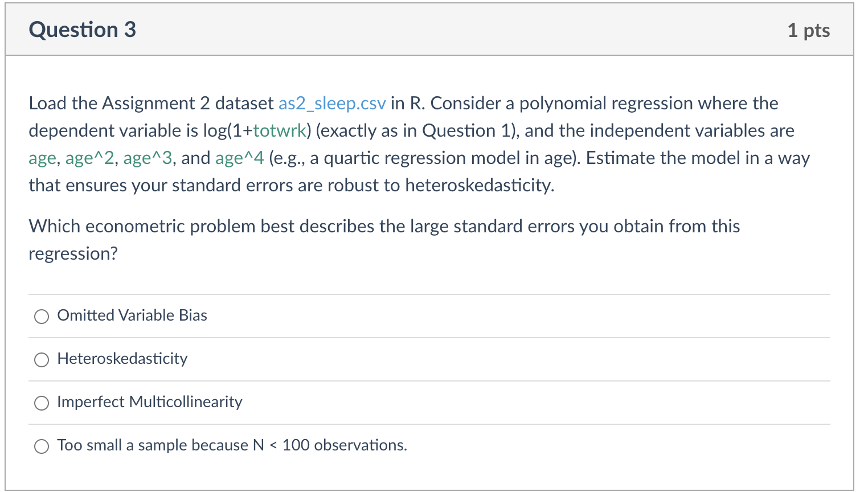This screenshot has width=868, height=492.
Task: Click the 1 pts label
Action: pyautogui.click(x=809, y=31)
